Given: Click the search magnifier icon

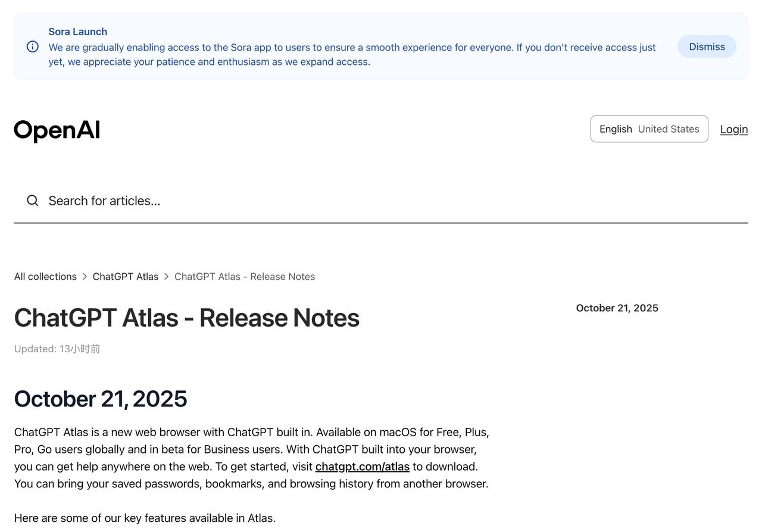Looking at the screenshot, I should 33,201.
